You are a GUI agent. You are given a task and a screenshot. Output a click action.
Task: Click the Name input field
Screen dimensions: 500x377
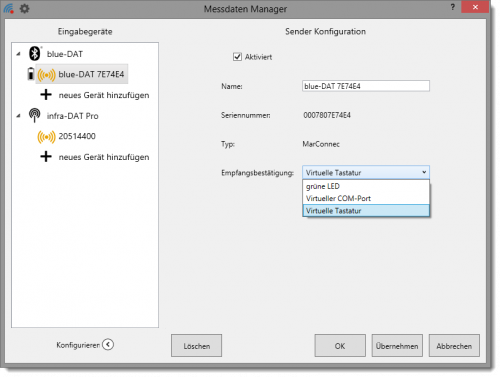coord(366,86)
